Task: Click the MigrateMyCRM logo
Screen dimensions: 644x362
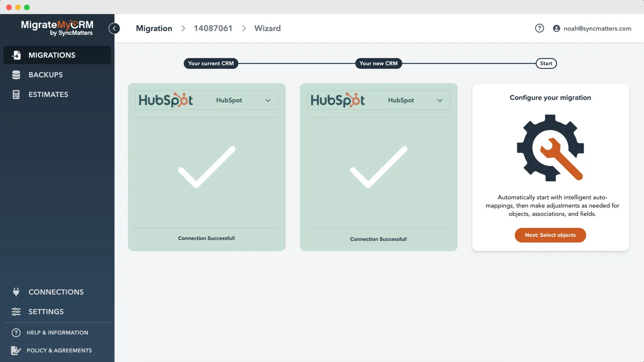Action: point(57,28)
